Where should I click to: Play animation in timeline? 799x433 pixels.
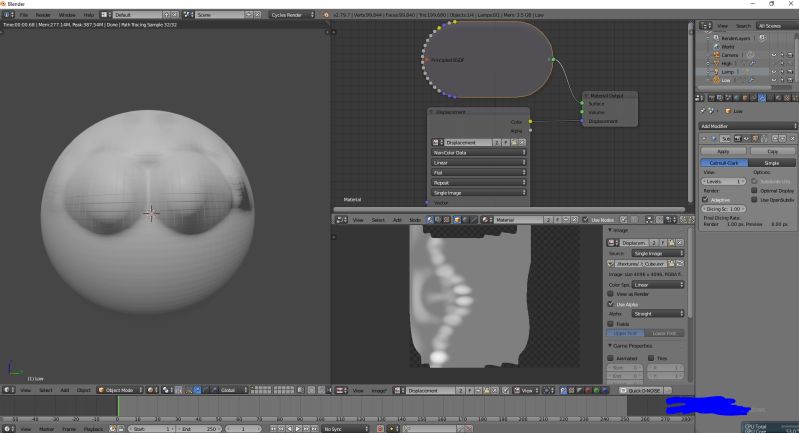pos(298,429)
